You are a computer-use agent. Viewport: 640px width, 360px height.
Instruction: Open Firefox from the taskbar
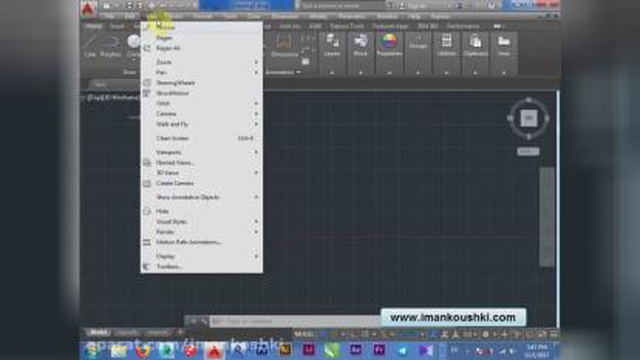[142, 351]
